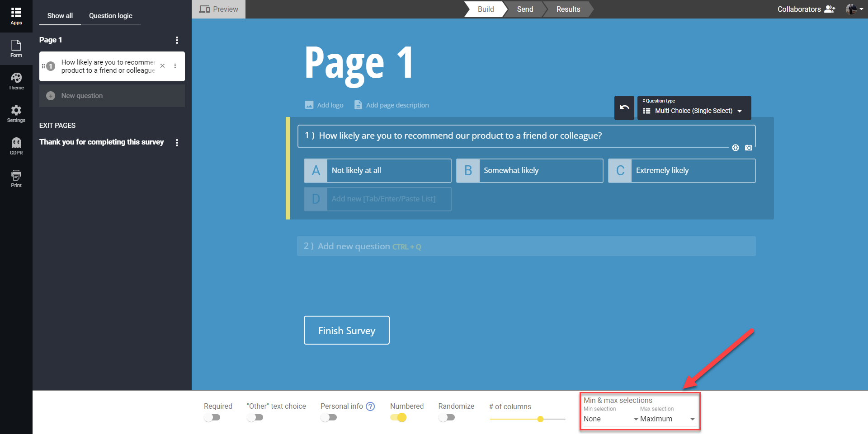Click the Collaborators label
Image resolution: width=868 pixels, height=434 pixels.
[799, 9]
